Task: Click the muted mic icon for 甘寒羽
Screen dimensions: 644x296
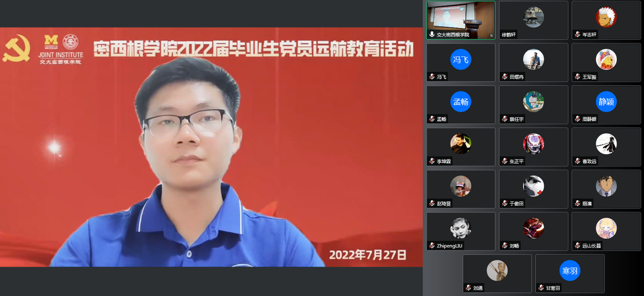Action: (x=541, y=288)
